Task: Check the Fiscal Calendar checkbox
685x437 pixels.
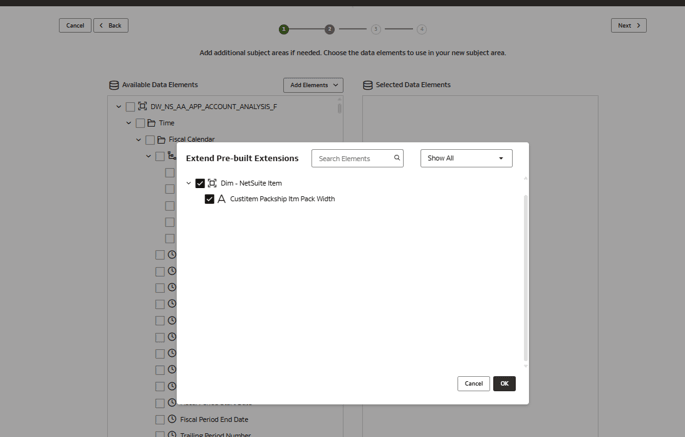Action: pyautogui.click(x=150, y=140)
